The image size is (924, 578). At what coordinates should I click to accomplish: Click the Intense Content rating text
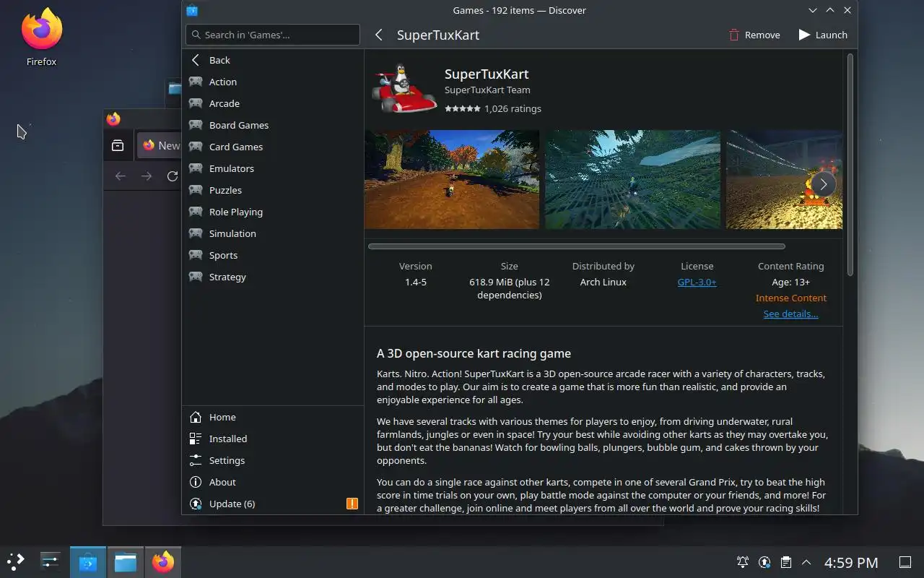point(790,298)
